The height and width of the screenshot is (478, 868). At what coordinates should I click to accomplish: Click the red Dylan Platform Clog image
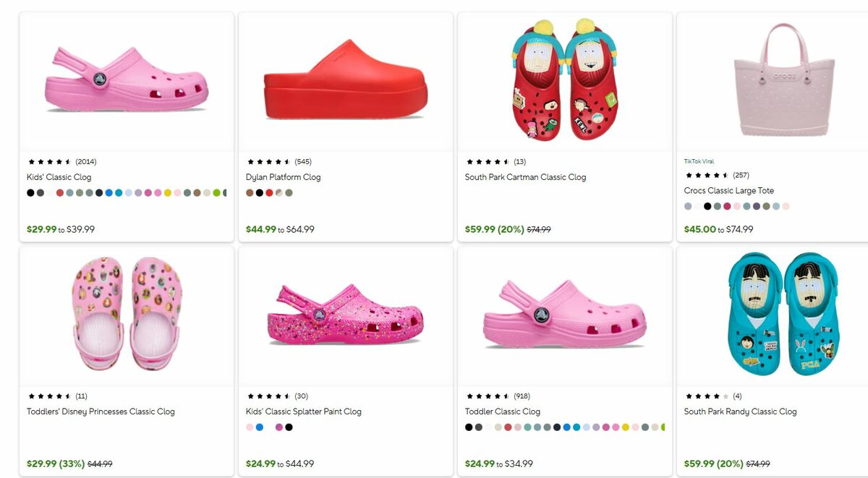345,81
